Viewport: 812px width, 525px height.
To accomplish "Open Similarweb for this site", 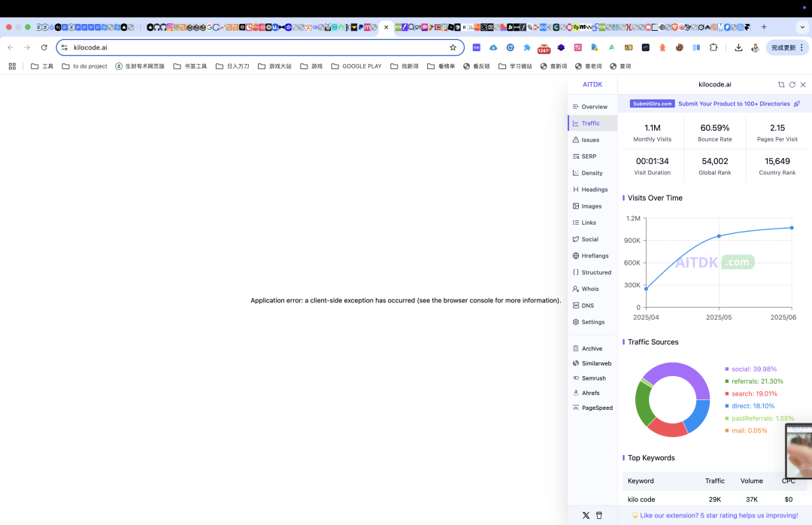I will coord(592,363).
